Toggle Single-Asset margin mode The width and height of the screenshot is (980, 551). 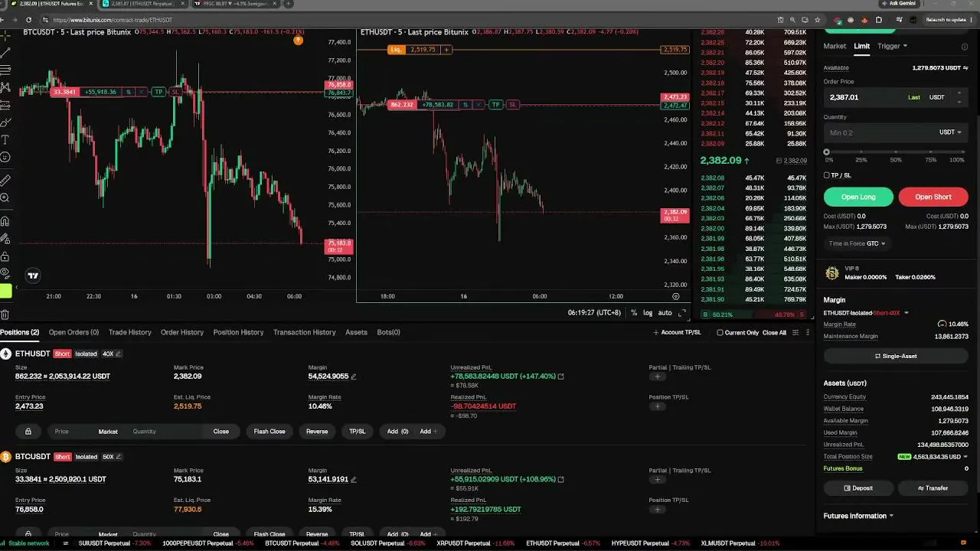(x=896, y=357)
